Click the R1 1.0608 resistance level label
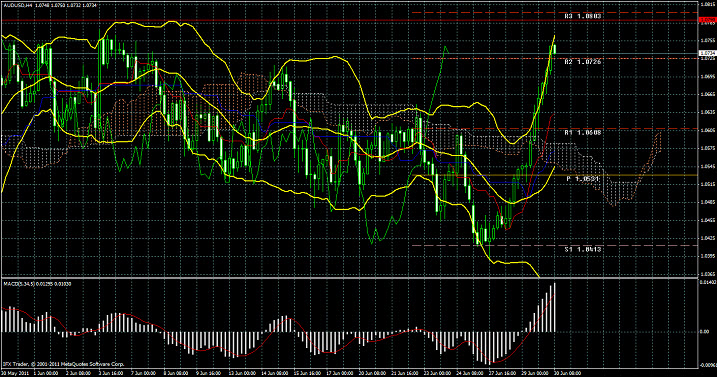Screen dimensions: 717x377 coord(582,133)
